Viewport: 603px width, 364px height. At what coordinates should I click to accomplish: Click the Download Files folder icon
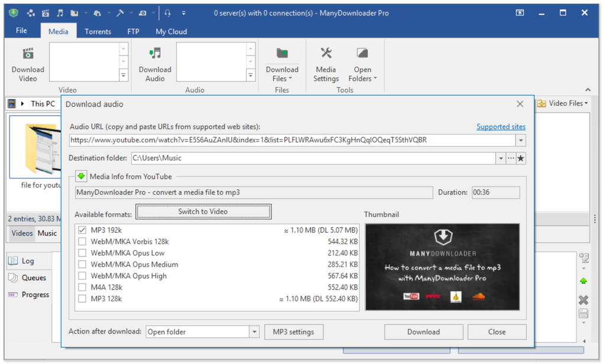[x=282, y=53]
